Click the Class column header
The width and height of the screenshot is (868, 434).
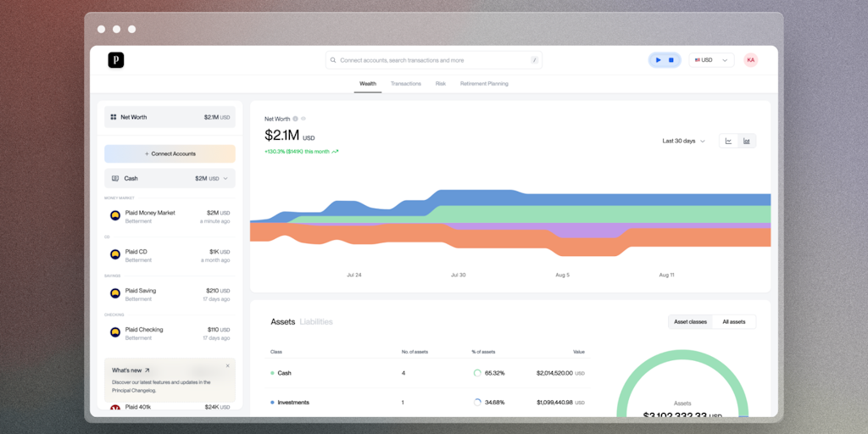[276, 352]
